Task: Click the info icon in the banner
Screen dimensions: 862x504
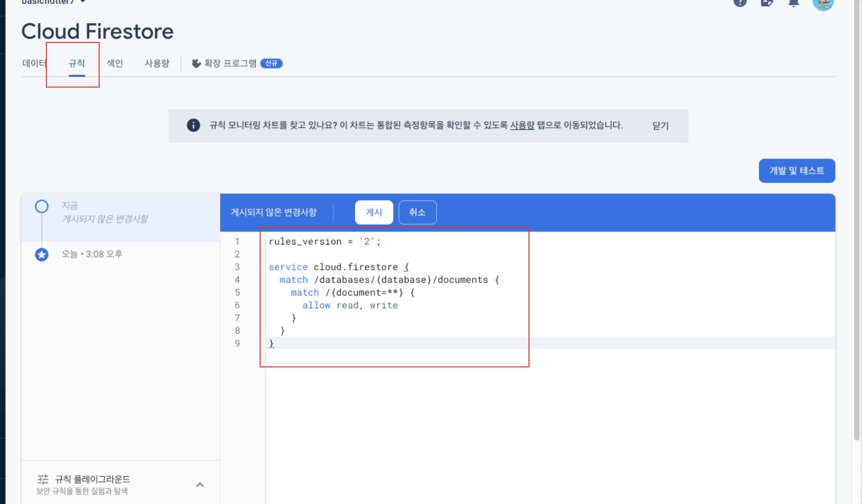Action: [x=193, y=125]
